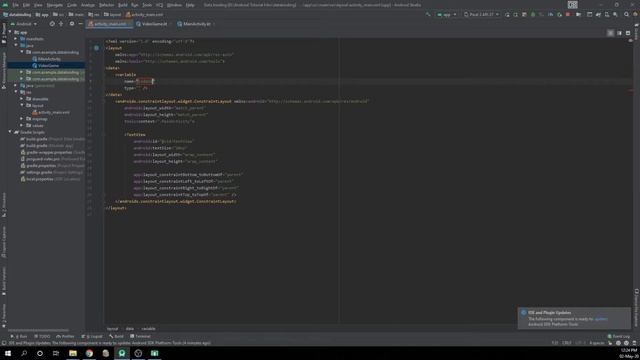640x360 pixels.
Task: Open File Explorer from the taskbar
Action: 73,353
